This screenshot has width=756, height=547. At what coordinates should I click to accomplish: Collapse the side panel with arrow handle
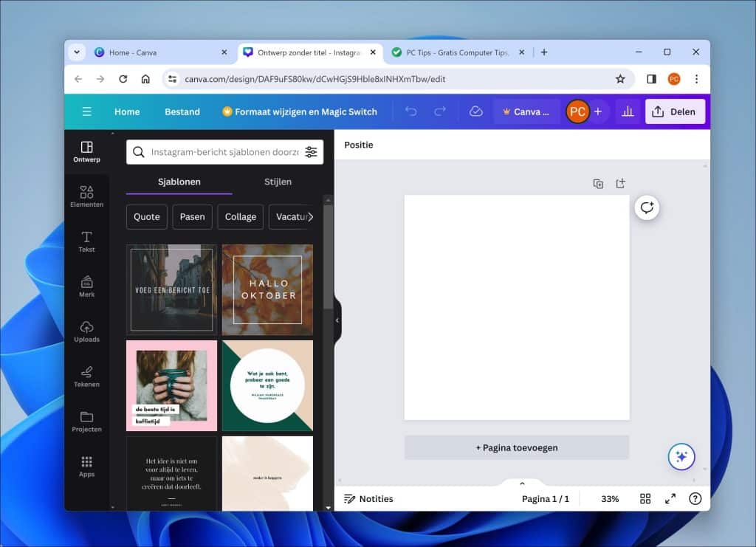pos(337,320)
